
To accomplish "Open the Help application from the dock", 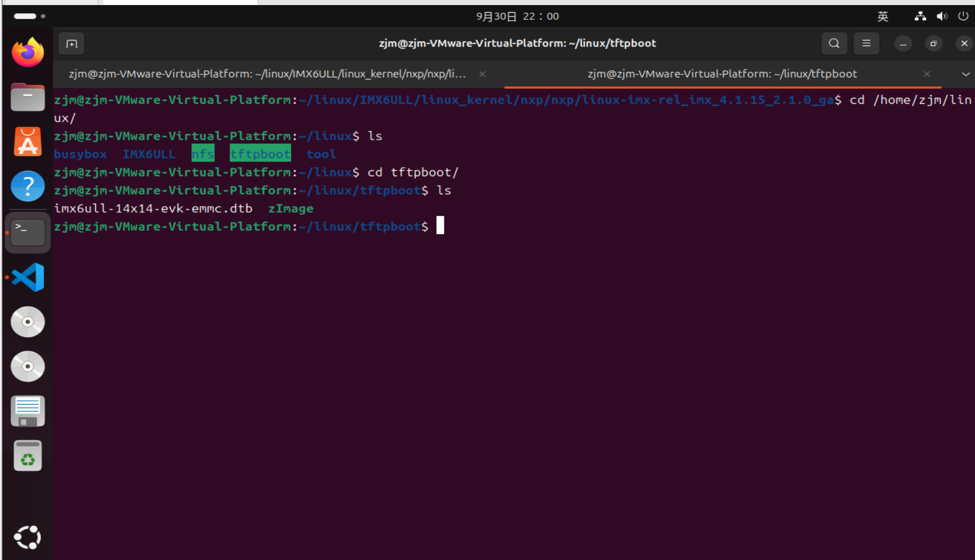I will (27, 186).
